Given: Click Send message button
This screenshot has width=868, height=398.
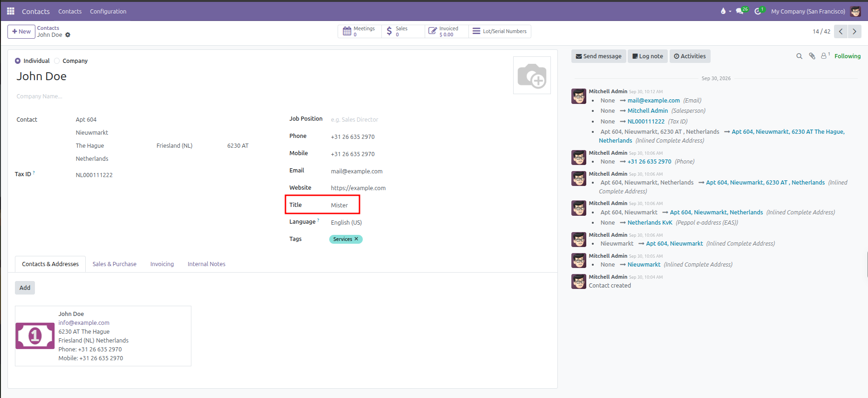Looking at the screenshot, I should click(598, 56).
